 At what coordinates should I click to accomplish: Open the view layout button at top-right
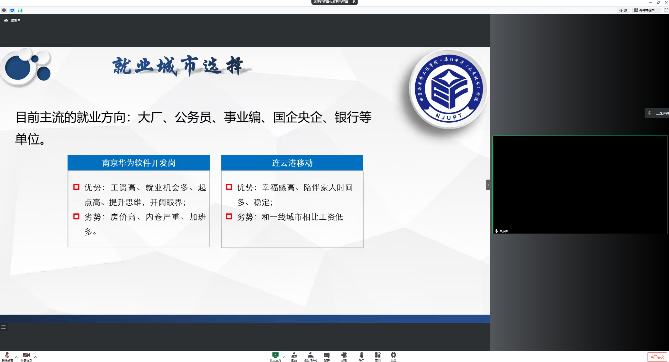644,10
